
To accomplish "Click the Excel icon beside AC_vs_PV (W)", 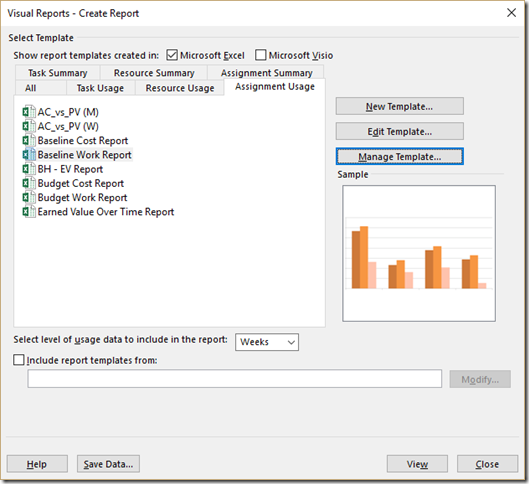I will coord(29,126).
